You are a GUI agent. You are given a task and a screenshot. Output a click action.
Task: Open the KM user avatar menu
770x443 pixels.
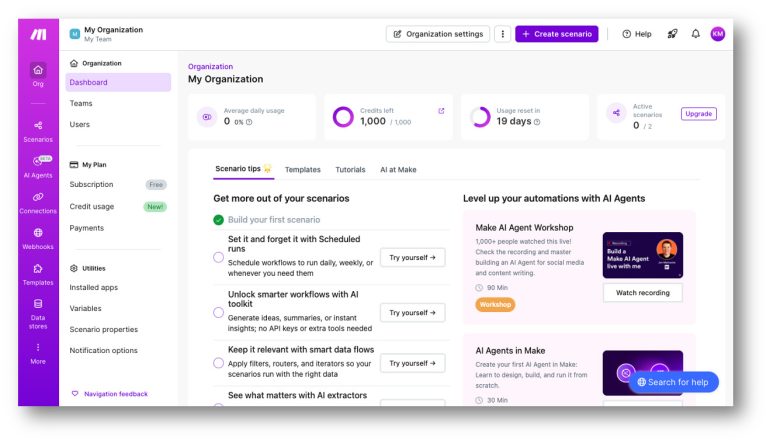pos(718,34)
